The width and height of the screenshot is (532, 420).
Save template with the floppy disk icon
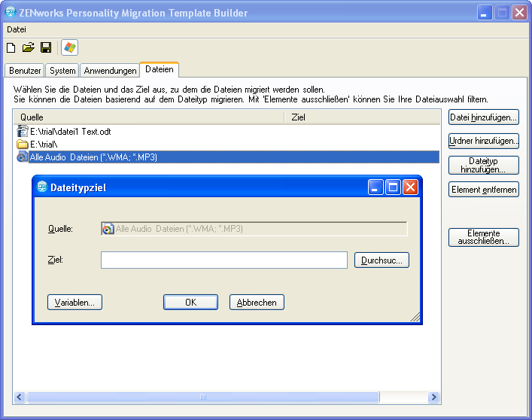coord(46,47)
